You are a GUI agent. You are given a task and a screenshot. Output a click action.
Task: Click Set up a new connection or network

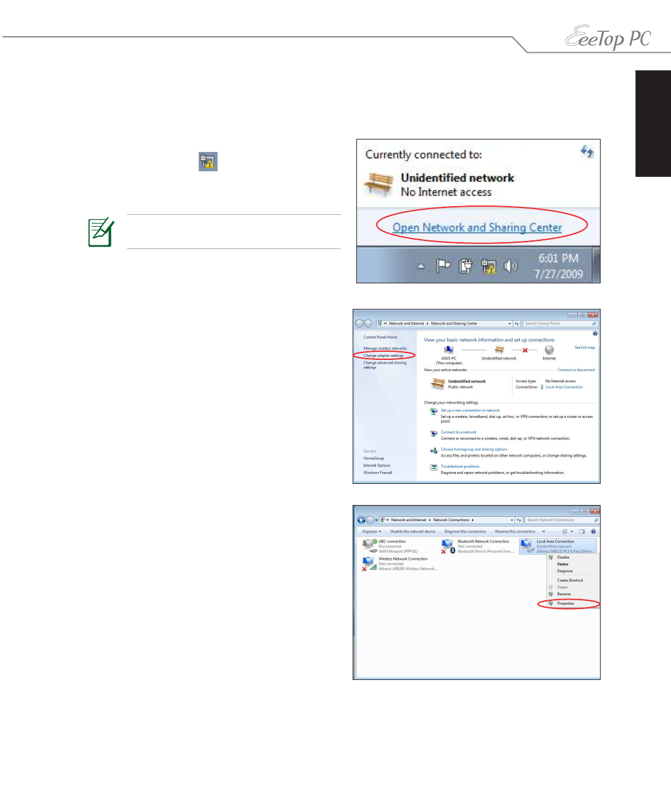tap(470, 410)
